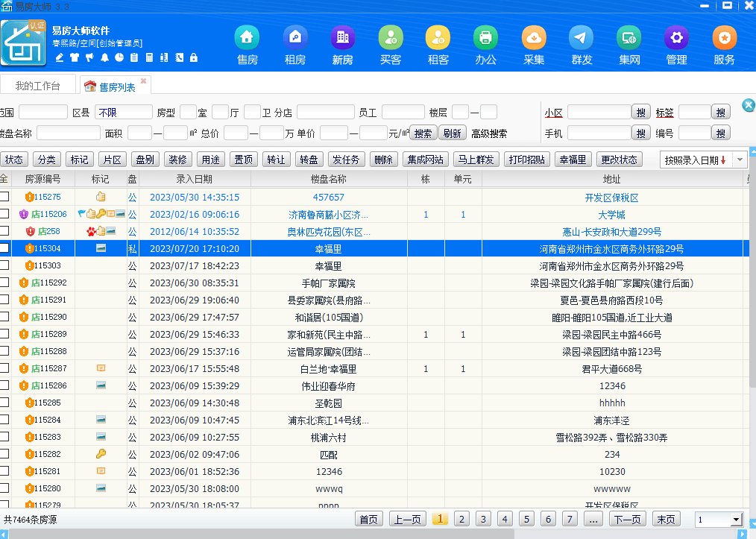Click the 分店 branch input field
756x539 pixels.
326,113
